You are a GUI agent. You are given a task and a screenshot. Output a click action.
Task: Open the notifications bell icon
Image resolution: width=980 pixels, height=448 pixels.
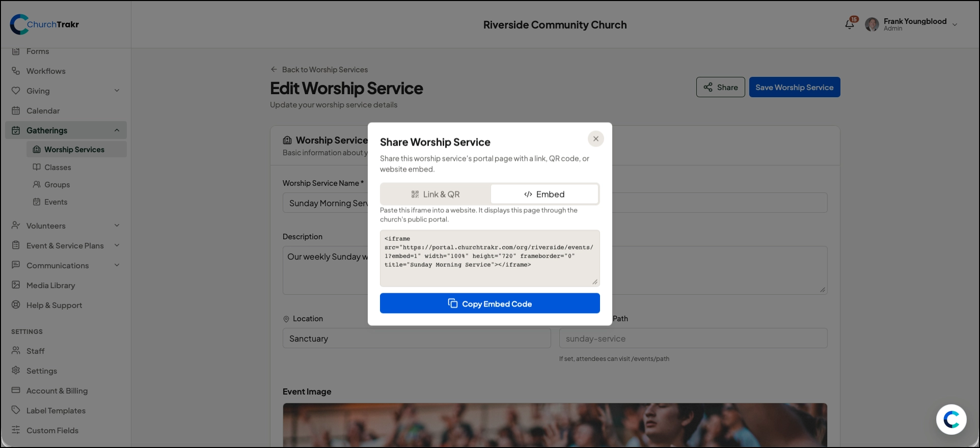[849, 24]
